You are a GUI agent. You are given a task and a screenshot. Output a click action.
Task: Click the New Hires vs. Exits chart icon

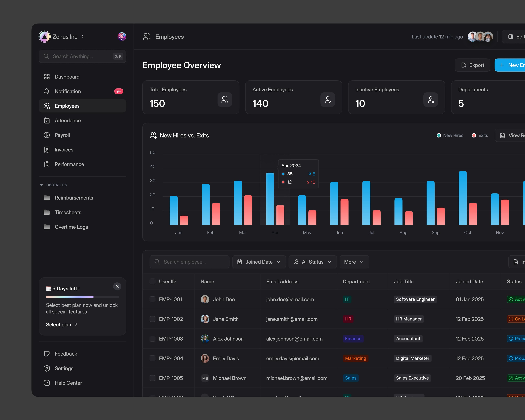(153, 136)
